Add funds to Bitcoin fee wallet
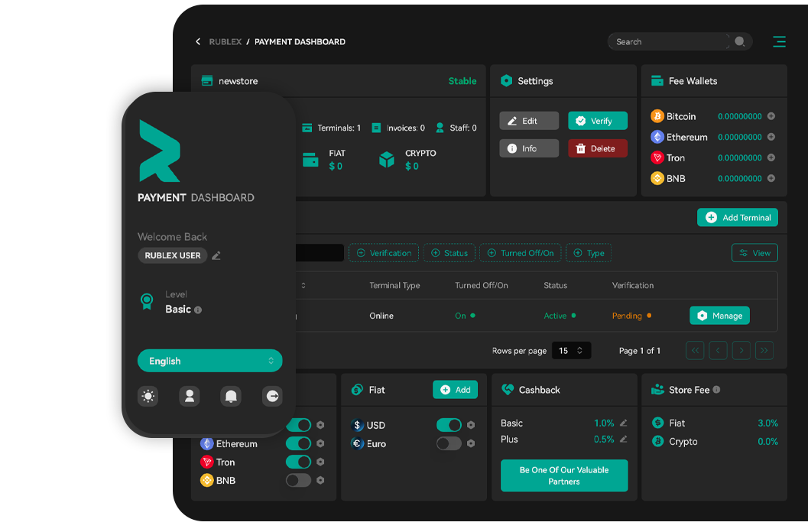 [x=771, y=116]
